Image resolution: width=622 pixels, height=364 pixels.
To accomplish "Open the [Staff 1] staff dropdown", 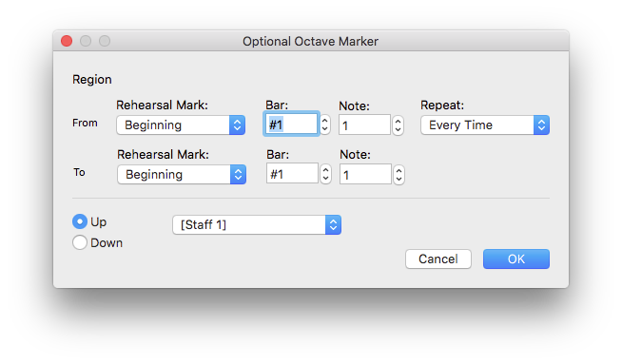I will (x=257, y=225).
